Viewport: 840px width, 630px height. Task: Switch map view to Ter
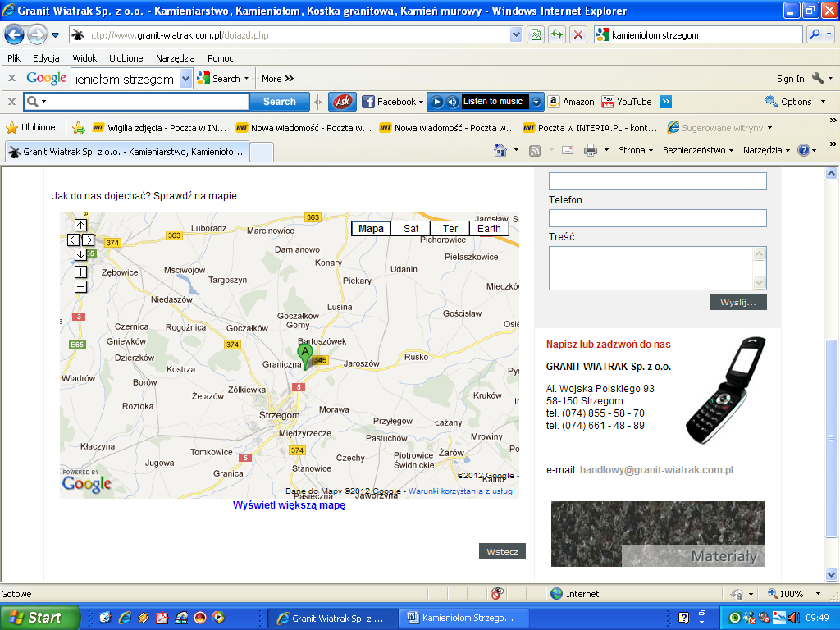[450, 229]
